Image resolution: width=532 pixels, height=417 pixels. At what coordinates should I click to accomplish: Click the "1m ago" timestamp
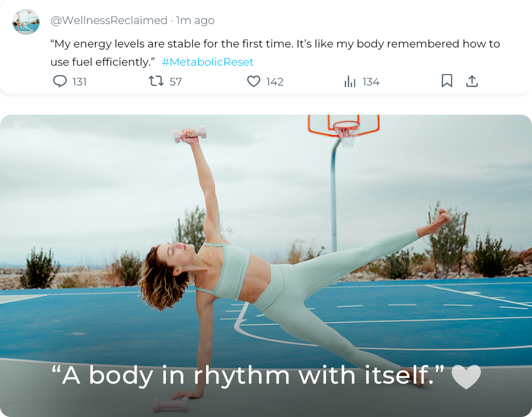195,20
